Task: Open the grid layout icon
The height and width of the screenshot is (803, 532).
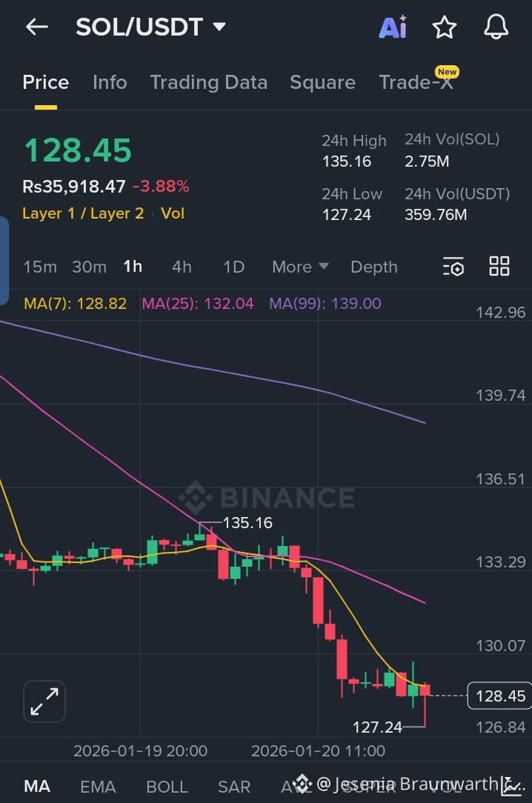Action: click(x=499, y=266)
